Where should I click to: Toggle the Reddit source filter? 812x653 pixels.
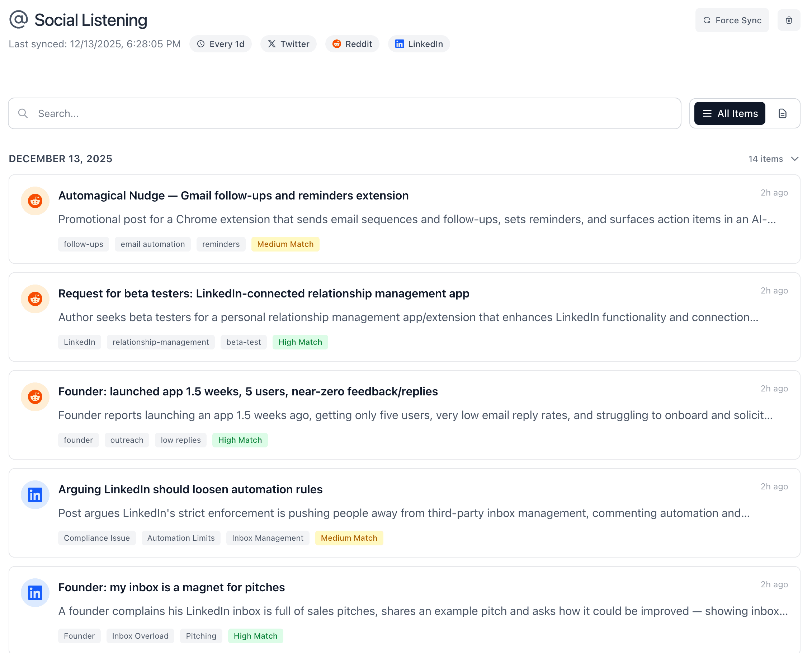tap(352, 44)
